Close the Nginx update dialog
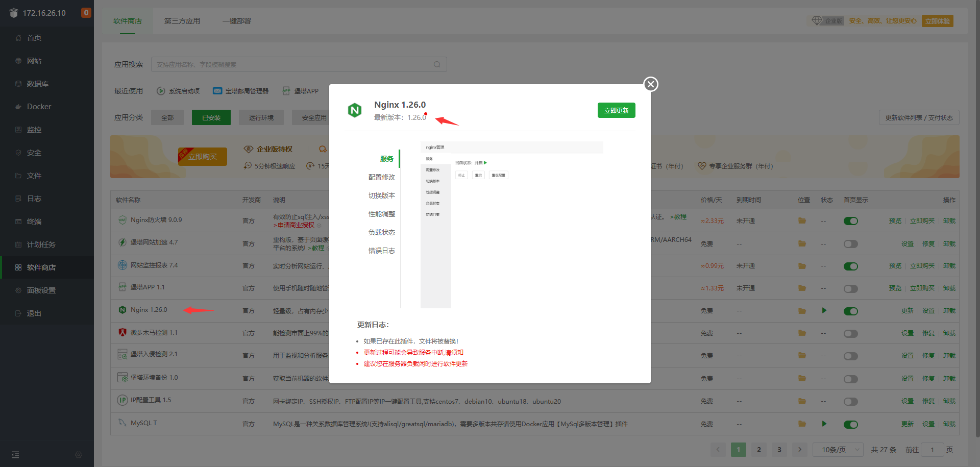This screenshot has width=980, height=467. click(x=650, y=84)
